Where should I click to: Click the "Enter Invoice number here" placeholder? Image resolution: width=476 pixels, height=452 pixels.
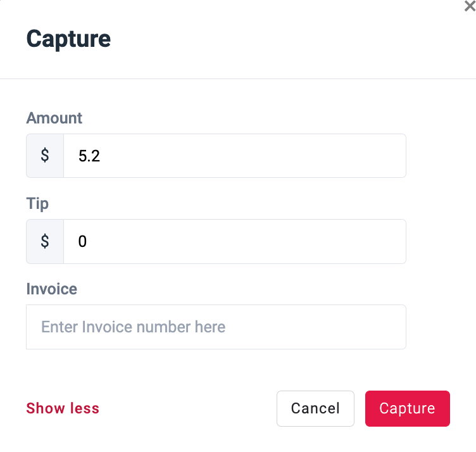(134, 327)
